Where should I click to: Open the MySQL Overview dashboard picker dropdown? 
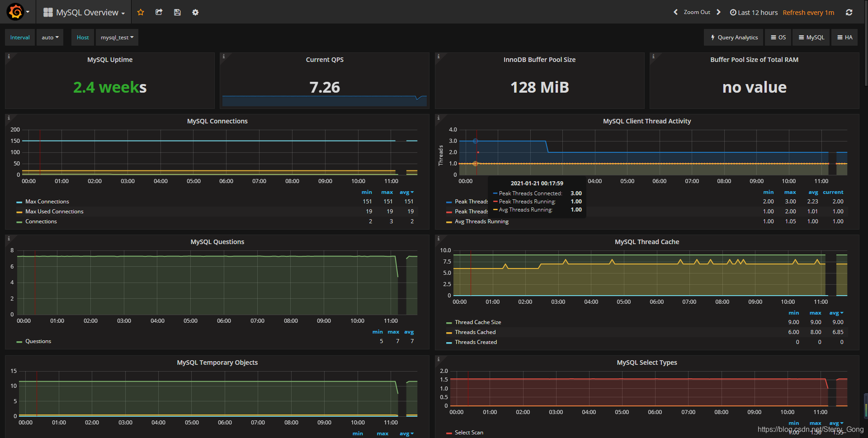[84, 12]
